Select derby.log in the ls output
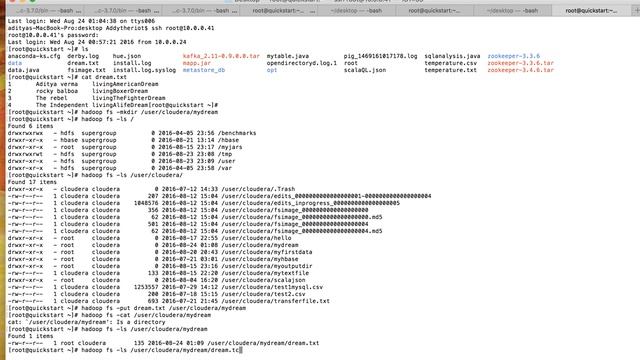 click(x=83, y=56)
